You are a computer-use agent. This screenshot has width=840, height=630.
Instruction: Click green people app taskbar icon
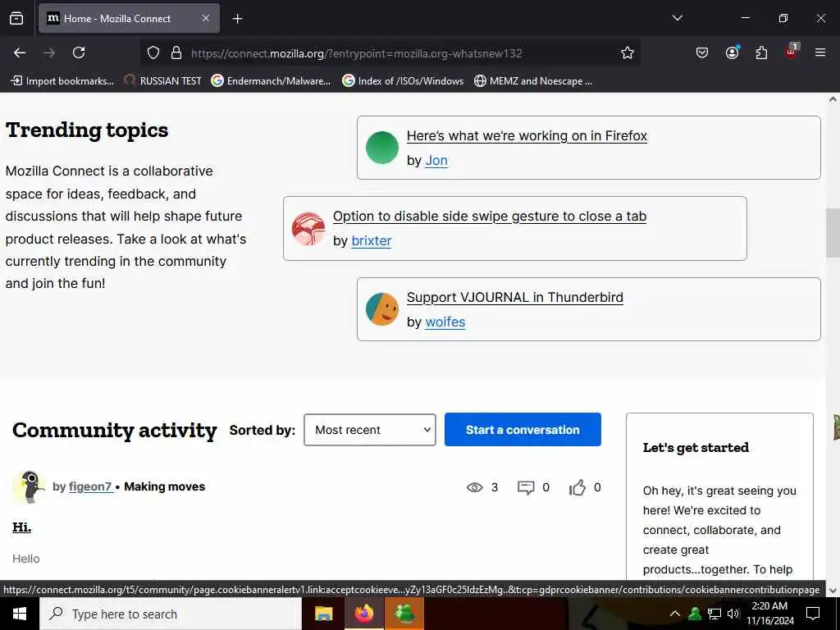(404, 614)
